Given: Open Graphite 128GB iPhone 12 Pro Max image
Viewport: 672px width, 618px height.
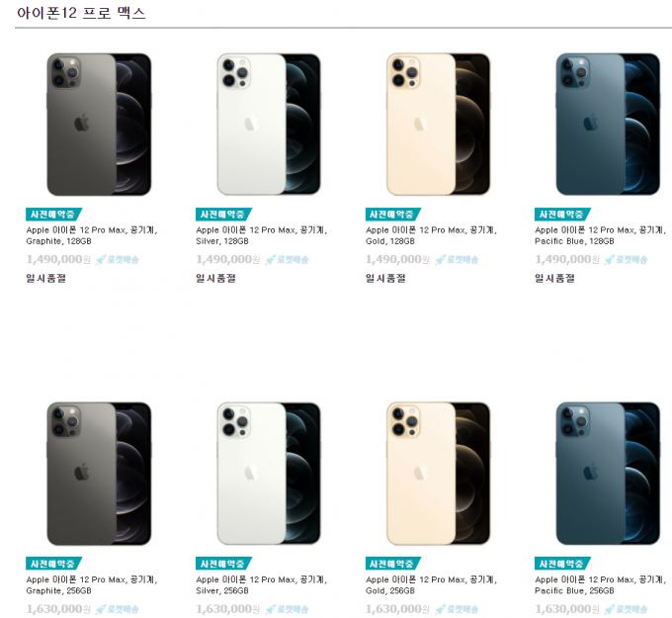Looking at the screenshot, I should [99, 125].
